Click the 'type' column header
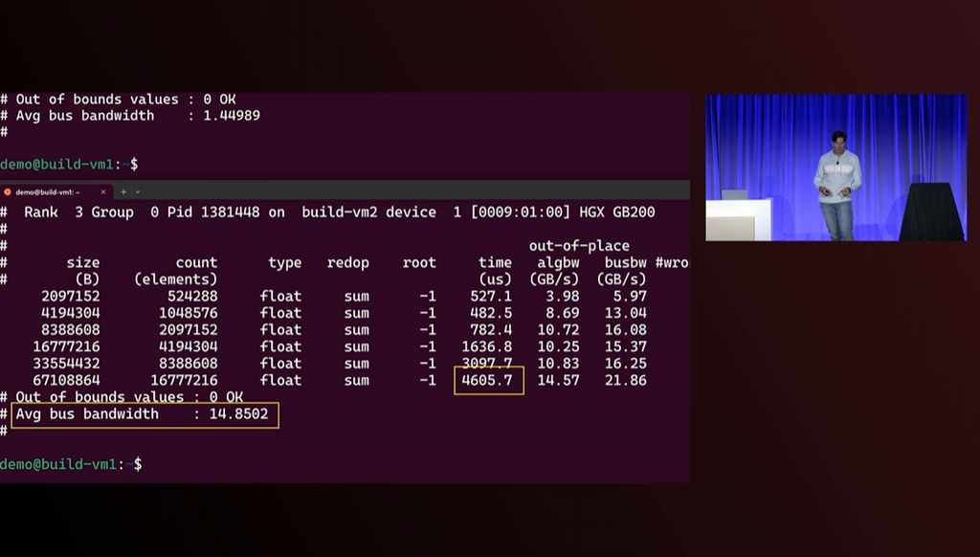 [x=285, y=262]
